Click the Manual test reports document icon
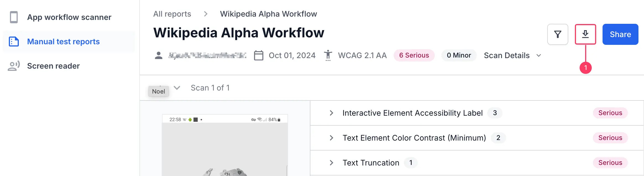Screen dimensions: 644x176 (14, 42)
